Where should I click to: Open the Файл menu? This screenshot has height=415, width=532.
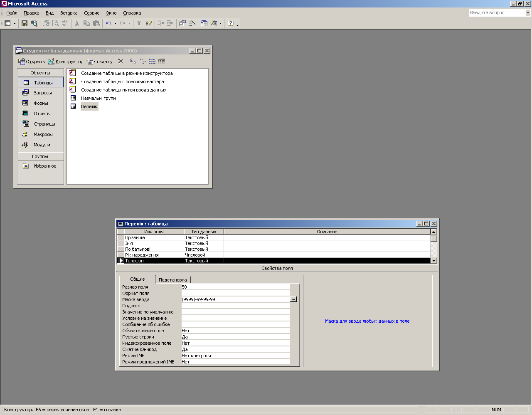click(12, 13)
